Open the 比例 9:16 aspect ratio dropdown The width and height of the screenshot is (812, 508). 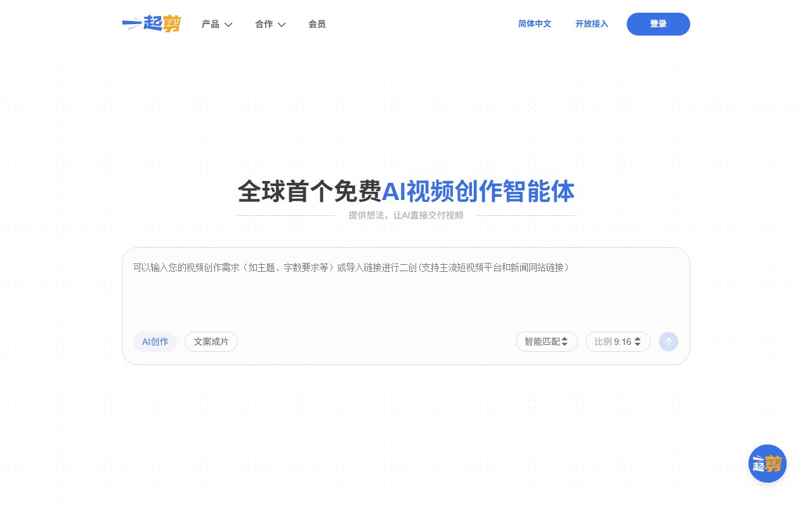coord(618,342)
